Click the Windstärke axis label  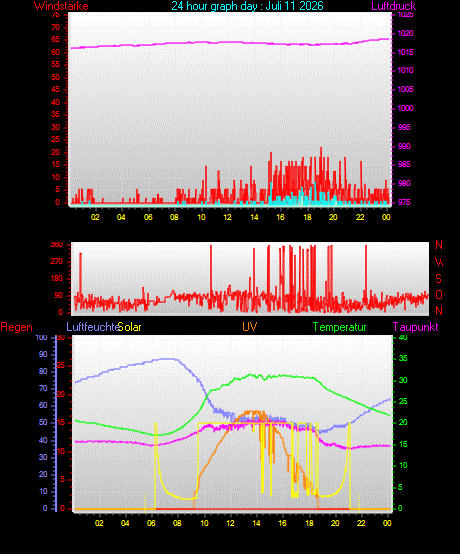coord(61,6)
